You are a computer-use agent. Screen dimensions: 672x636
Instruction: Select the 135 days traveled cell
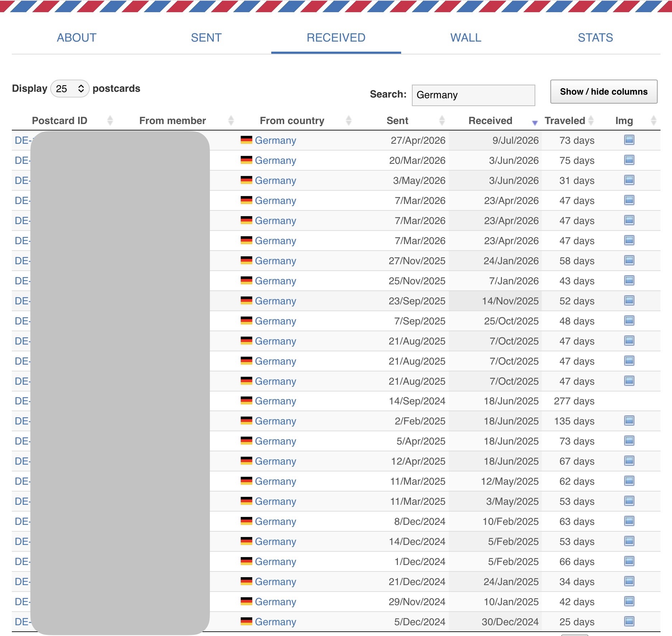tap(574, 421)
